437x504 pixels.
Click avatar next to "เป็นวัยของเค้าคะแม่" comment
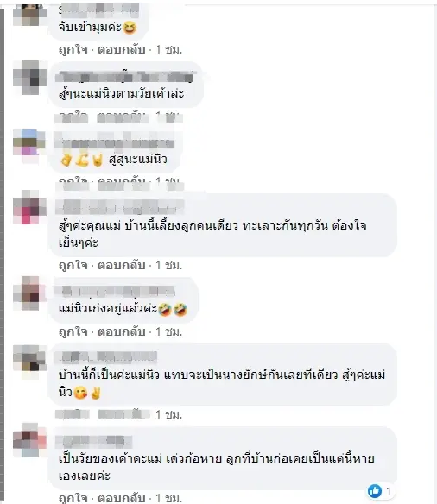pyautogui.click(x=30, y=440)
